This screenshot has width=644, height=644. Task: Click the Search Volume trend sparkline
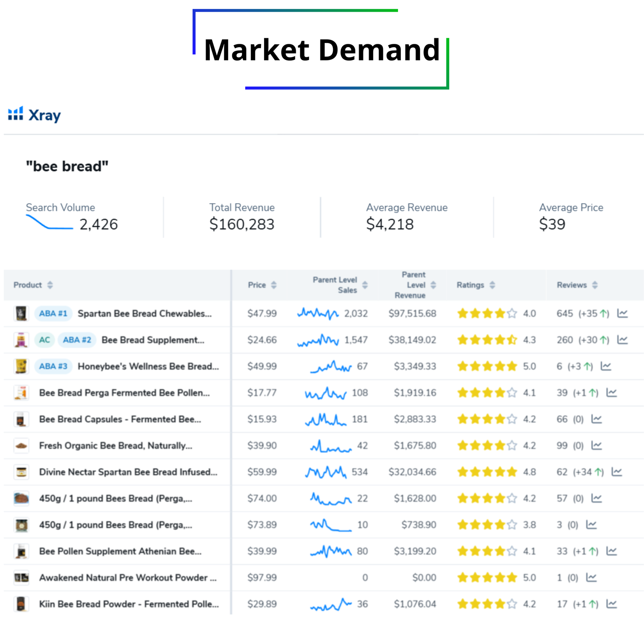[50, 222]
